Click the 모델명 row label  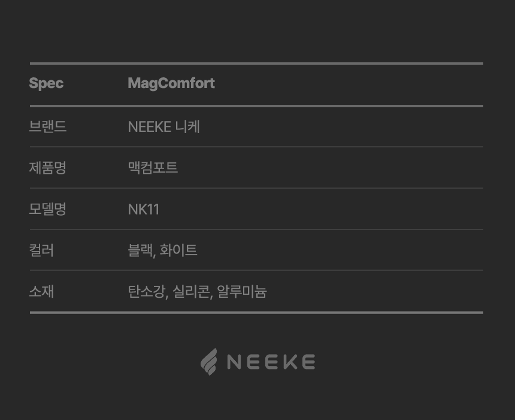[48, 209]
